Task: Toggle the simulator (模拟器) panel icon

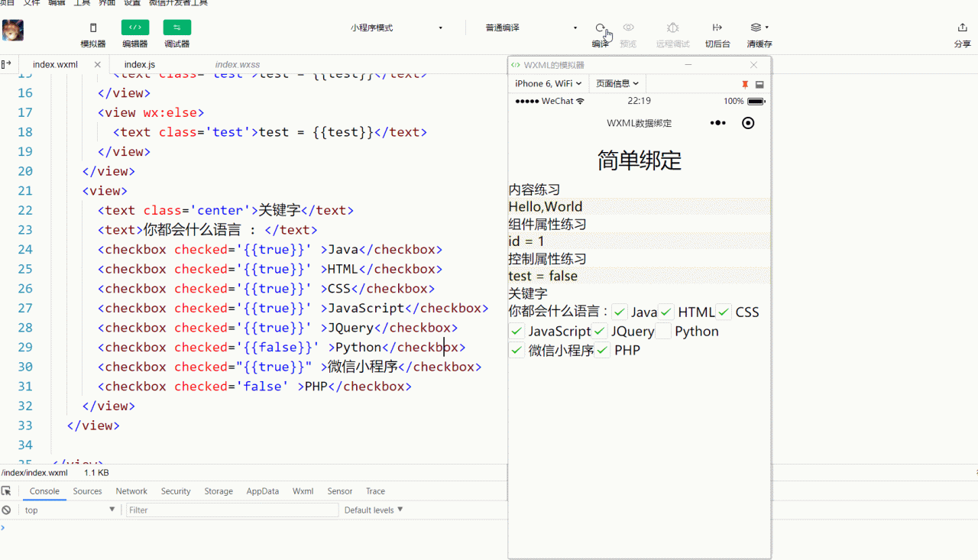Action: tap(93, 28)
